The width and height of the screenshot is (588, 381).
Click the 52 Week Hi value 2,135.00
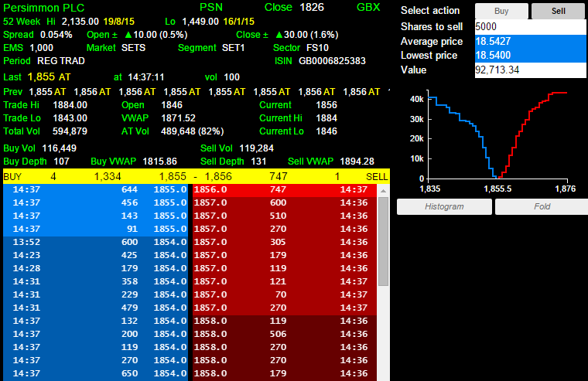click(80, 22)
